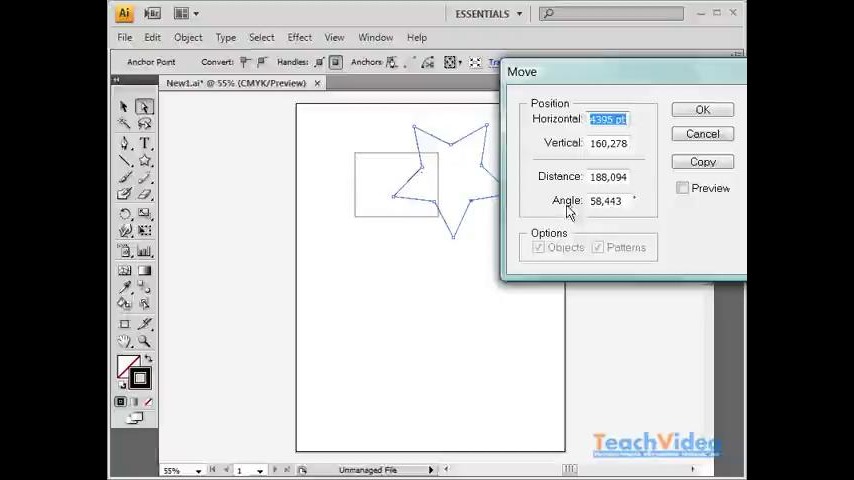
Task: Toggle the Objects option checkbox
Action: (x=539, y=247)
